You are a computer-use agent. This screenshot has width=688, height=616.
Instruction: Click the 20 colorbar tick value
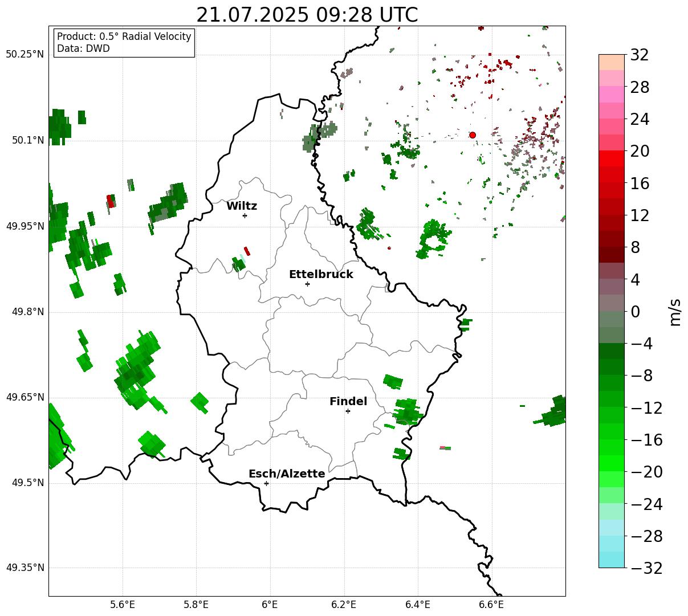click(x=639, y=152)
